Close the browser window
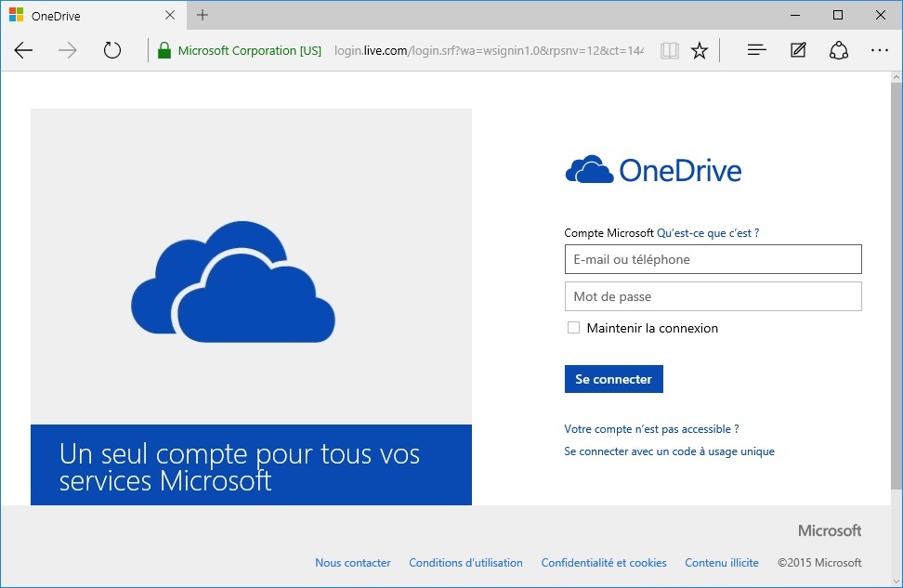 (881, 16)
